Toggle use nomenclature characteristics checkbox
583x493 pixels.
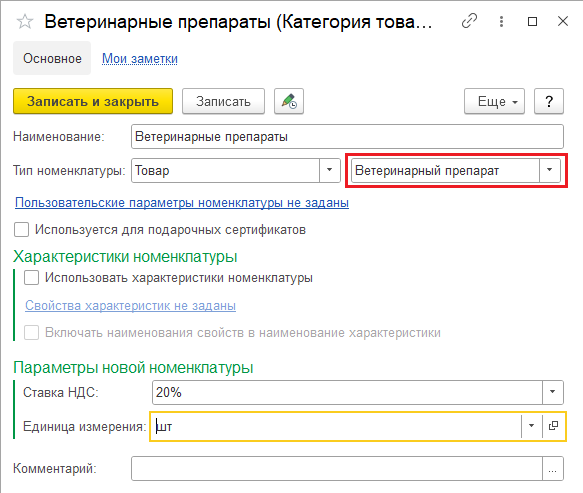[31, 278]
